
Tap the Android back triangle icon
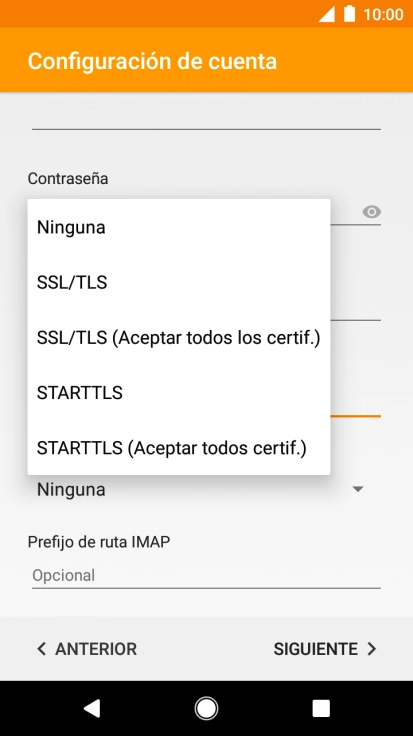click(92, 708)
